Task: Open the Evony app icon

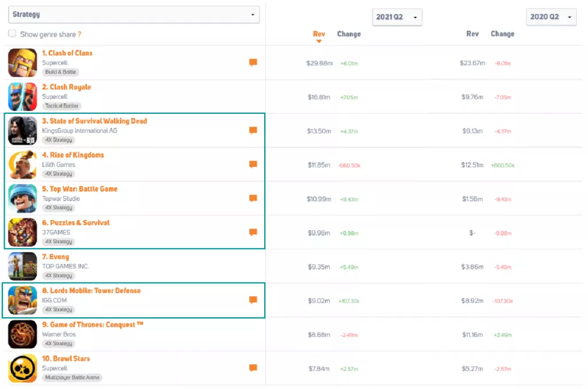Action: pyautogui.click(x=22, y=267)
